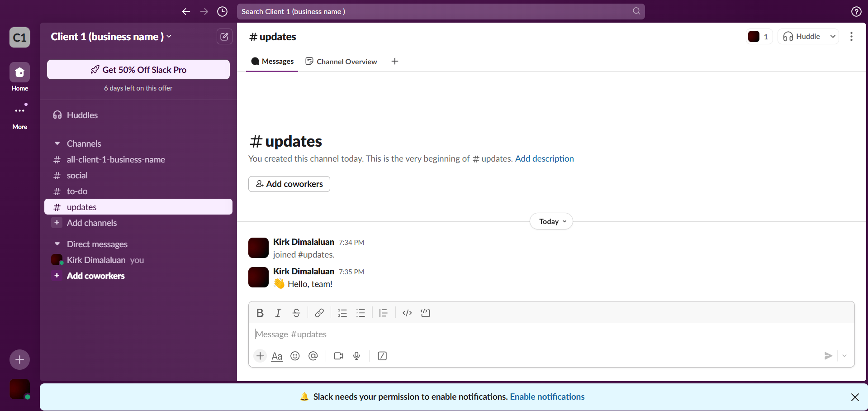Expand the Huddle options dropdown arrow

833,37
